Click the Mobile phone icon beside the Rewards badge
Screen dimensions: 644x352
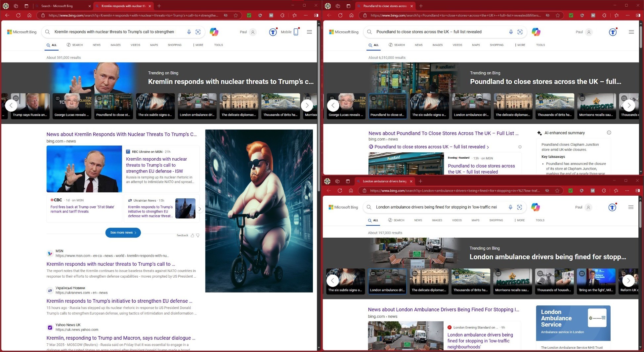point(296,32)
